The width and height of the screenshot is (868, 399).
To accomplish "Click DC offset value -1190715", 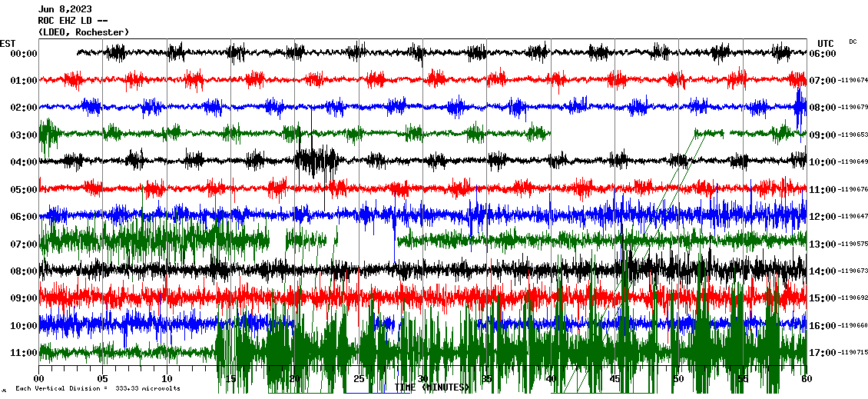I will pos(853,353).
